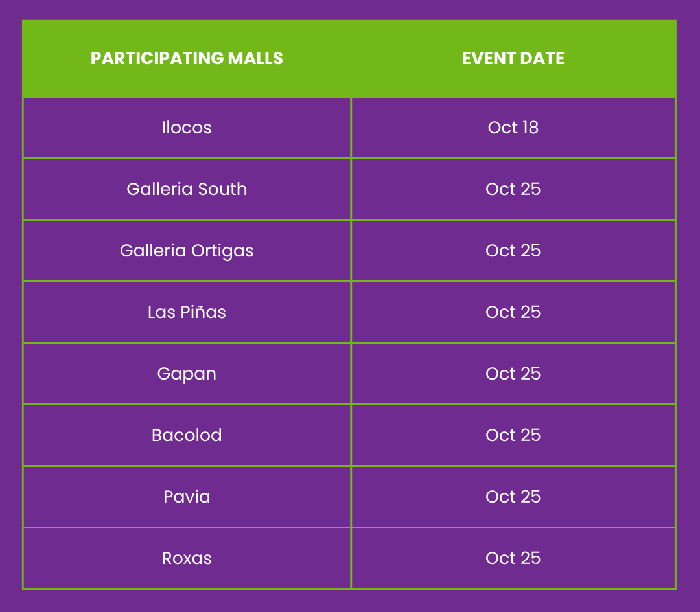Select the event date for Galleria South
Screen dimensions: 700x612
[513, 189]
